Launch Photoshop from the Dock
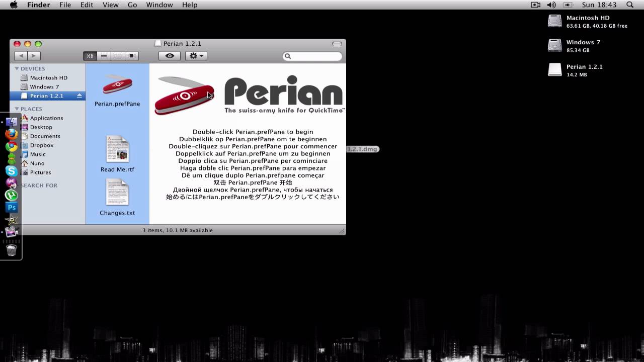644x362 pixels. (12, 207)
